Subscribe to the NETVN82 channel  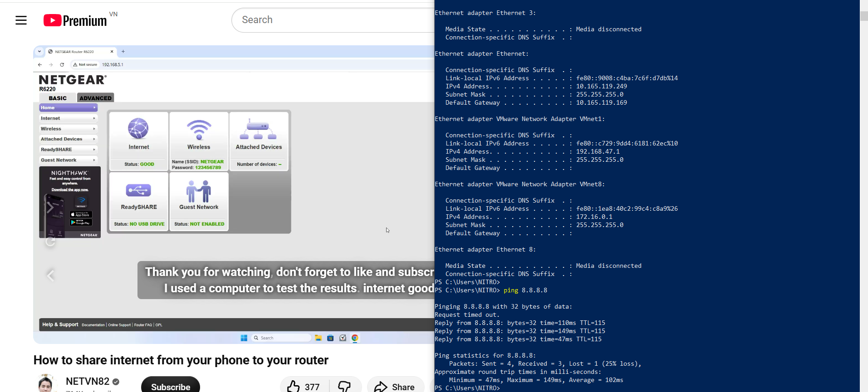(x=171, y=386)
